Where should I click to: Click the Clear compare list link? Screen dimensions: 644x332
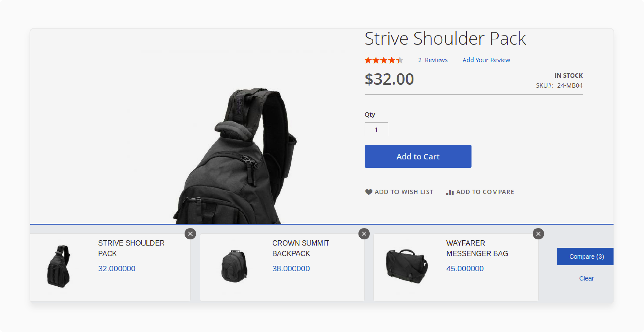click(587, 278)
